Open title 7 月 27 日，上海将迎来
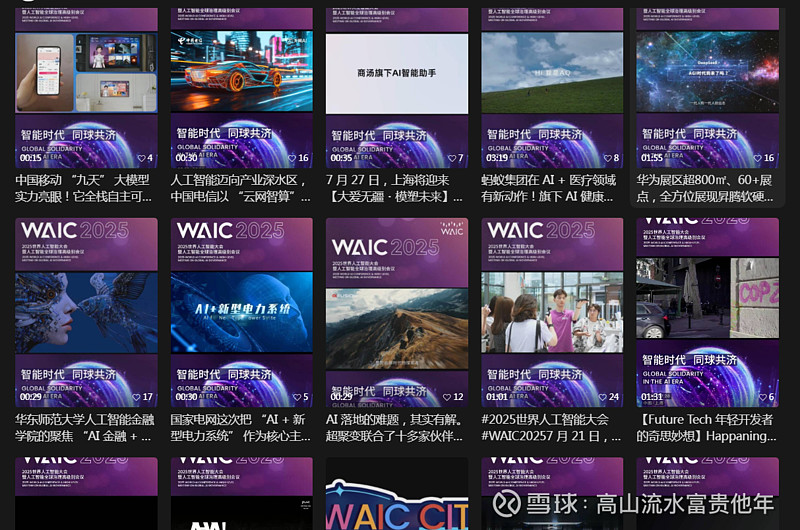800x530 pixels. coord(394,188)
